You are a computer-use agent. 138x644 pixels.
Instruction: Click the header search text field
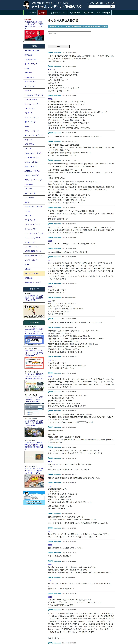[99, 7]
